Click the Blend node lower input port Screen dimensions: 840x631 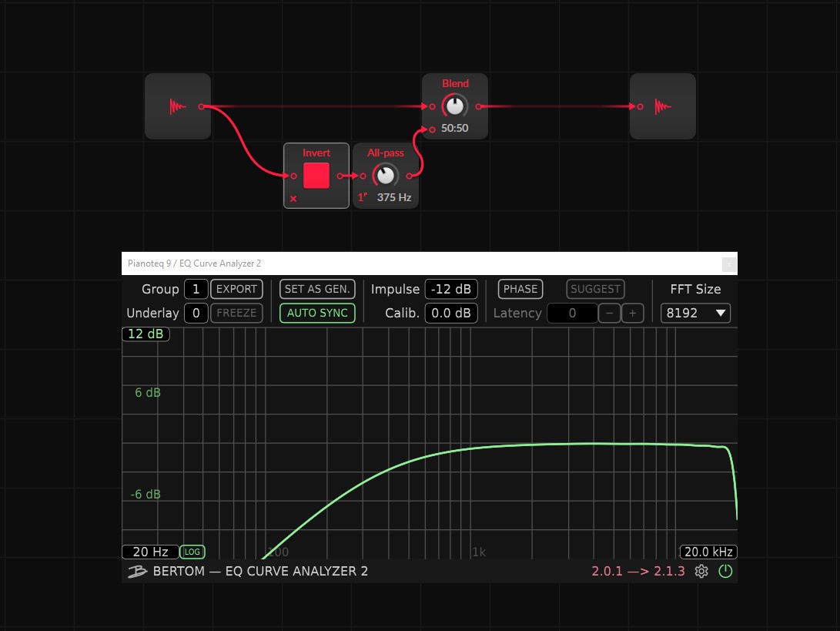point(433,129)
